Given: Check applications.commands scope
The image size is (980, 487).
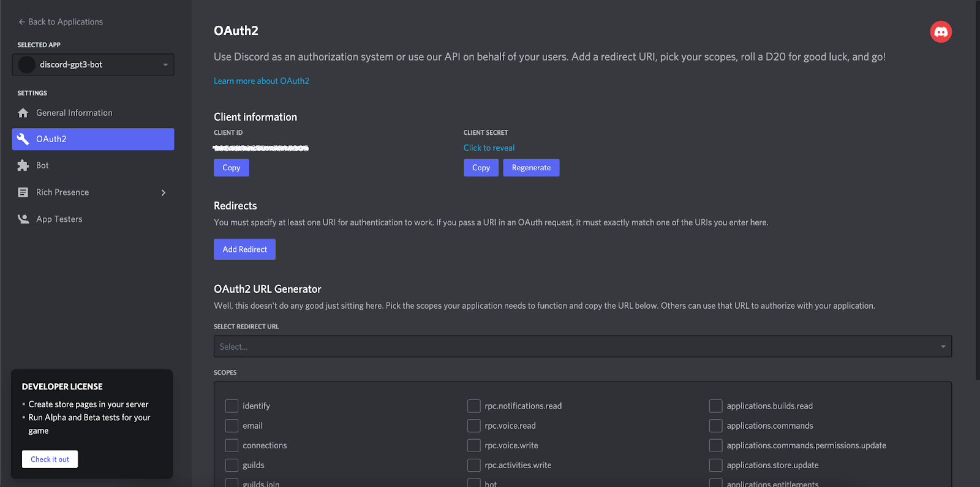Looking at the screenshot, I should tap(715, 426).
